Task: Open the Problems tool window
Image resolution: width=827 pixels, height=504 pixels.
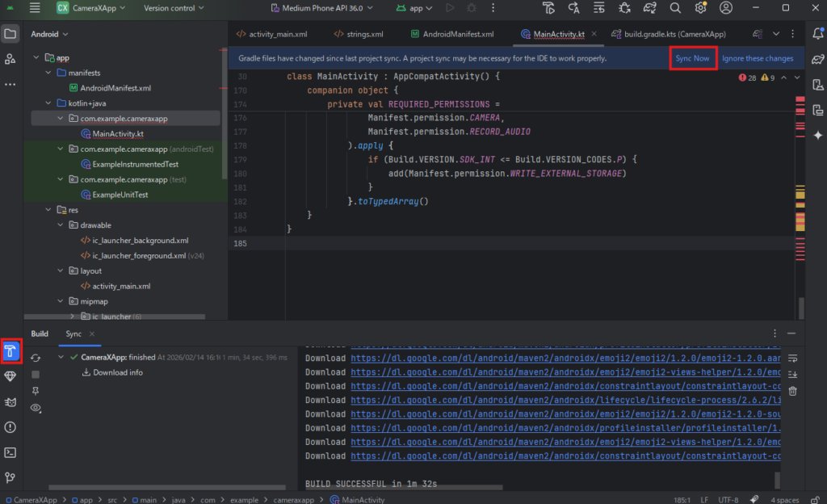Action: pos(10,427)
